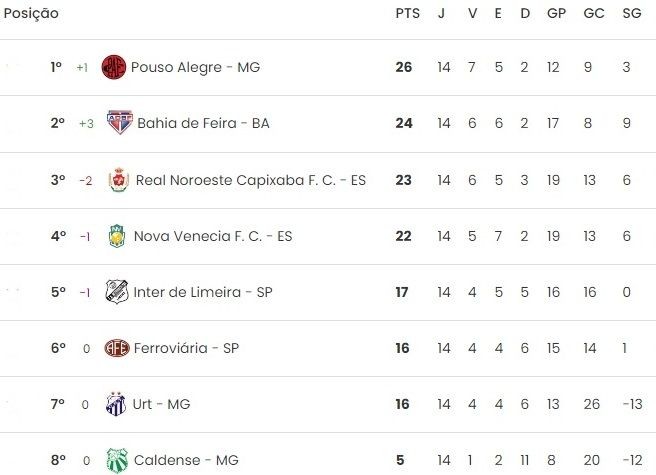Click the PTS column header
The height and width of the screenshot is (475, 656).
pos(407,13)
